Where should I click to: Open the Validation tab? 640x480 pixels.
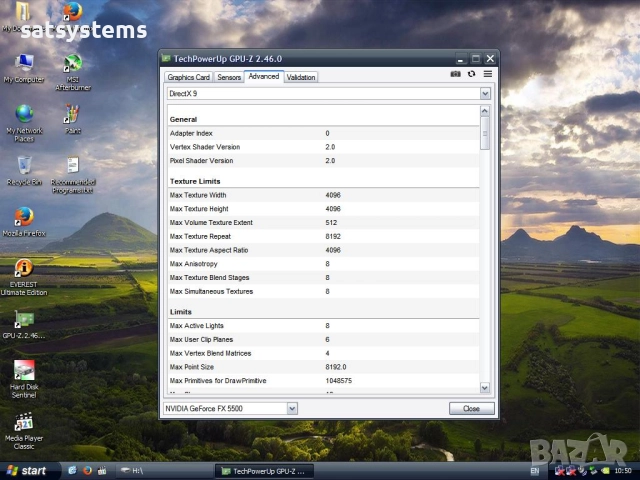301,77
